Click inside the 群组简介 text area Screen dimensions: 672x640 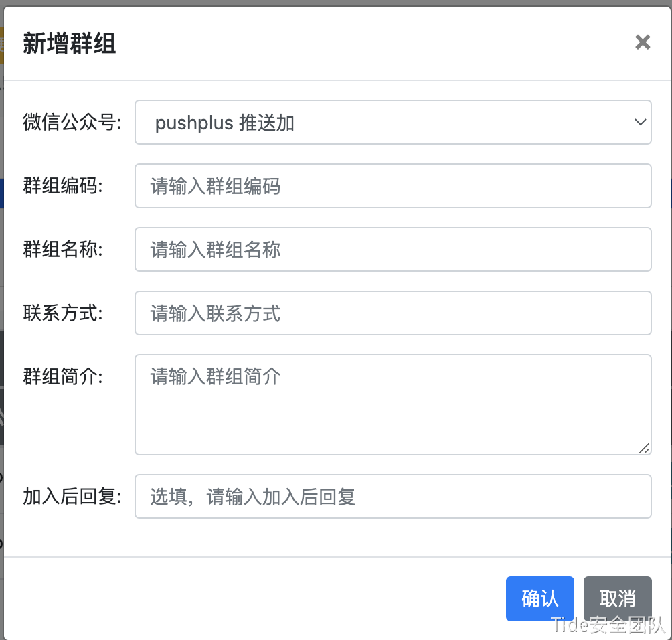point(392,404)
